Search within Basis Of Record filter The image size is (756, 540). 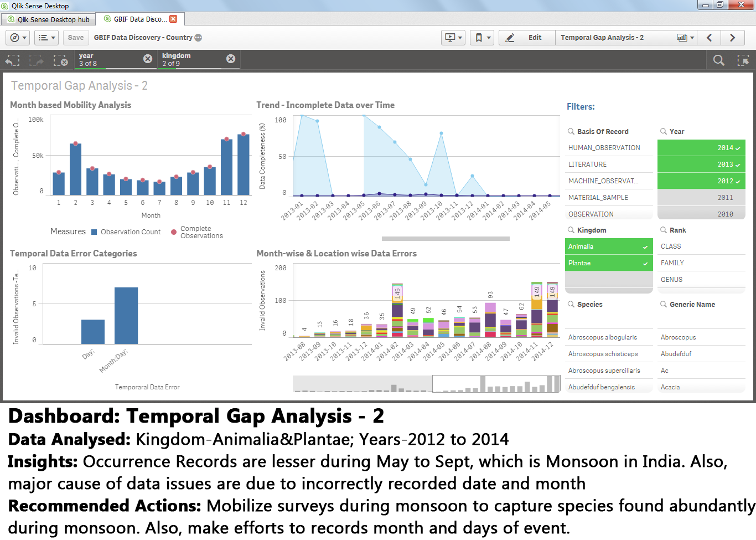coord(571,131)
